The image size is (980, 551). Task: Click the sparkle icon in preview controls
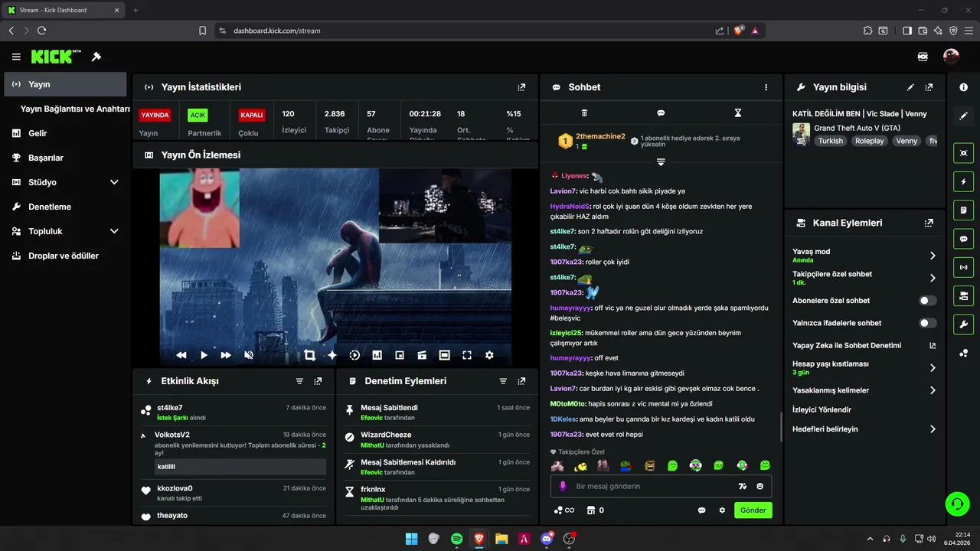pyautogui.click(x=332, y=355)
